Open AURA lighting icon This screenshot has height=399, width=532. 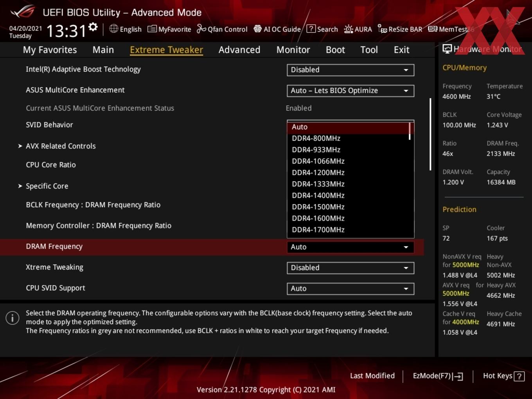pyautogui.click(x=348, y=29)
